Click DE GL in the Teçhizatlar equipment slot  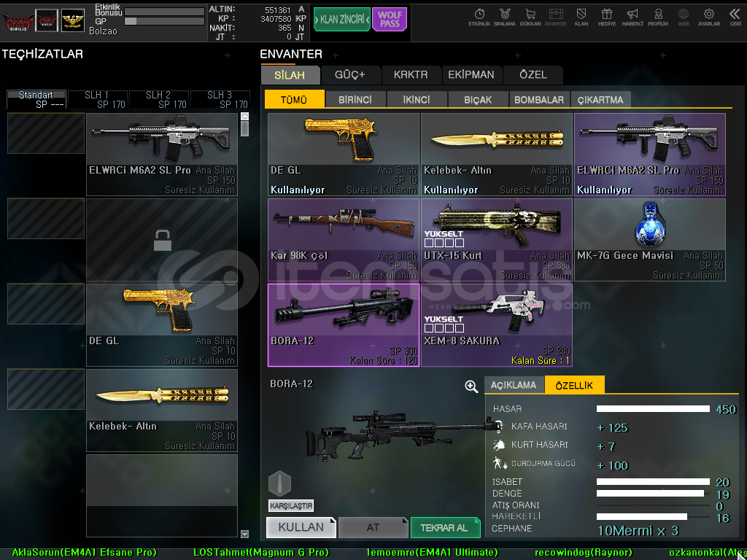[162, 325]
